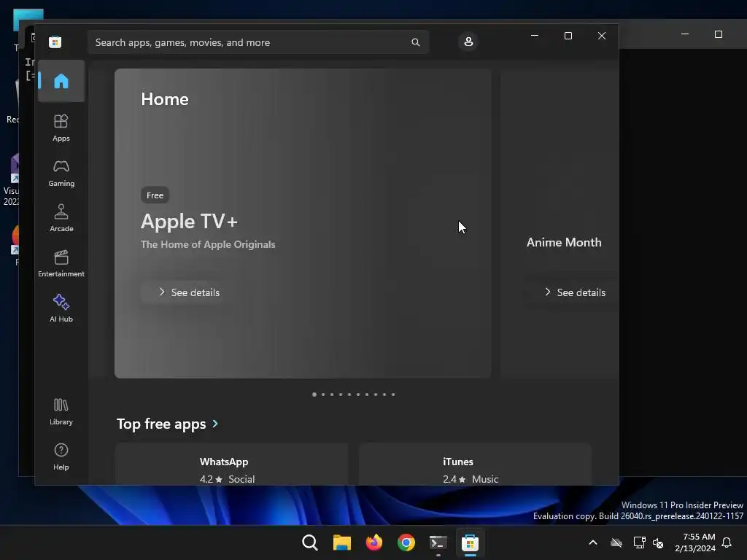The height and width of the screenshot is (560, 747).
Task: Minimize the Microsoft Store window
Action: click(535, 36)
